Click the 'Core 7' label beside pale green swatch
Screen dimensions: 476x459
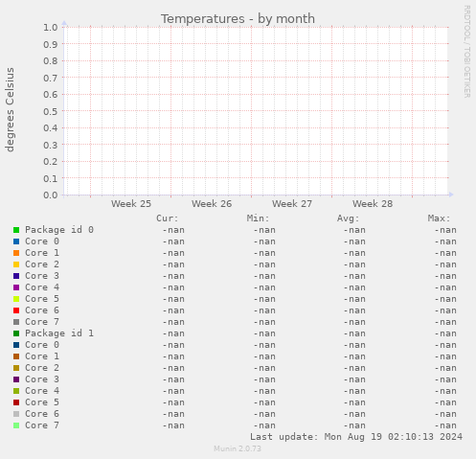pyautogui.click(x=42, y=425)
